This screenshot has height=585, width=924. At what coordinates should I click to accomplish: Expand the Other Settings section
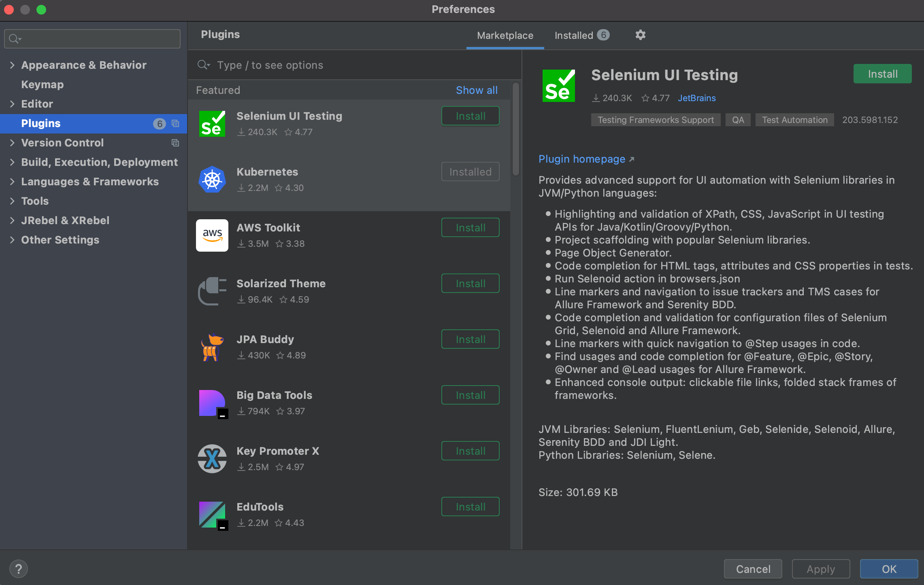(x=12, y=240)
